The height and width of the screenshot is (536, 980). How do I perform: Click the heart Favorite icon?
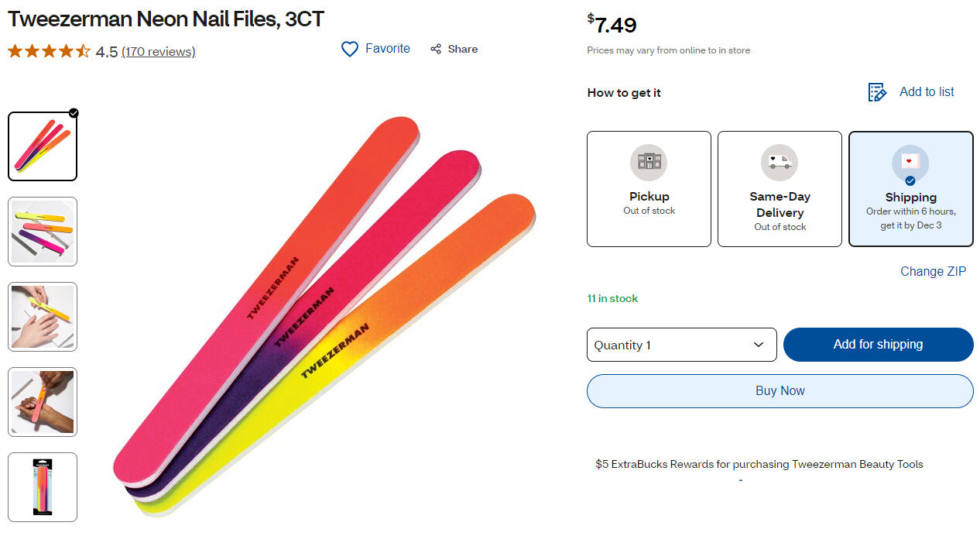(x=350, y=49)
